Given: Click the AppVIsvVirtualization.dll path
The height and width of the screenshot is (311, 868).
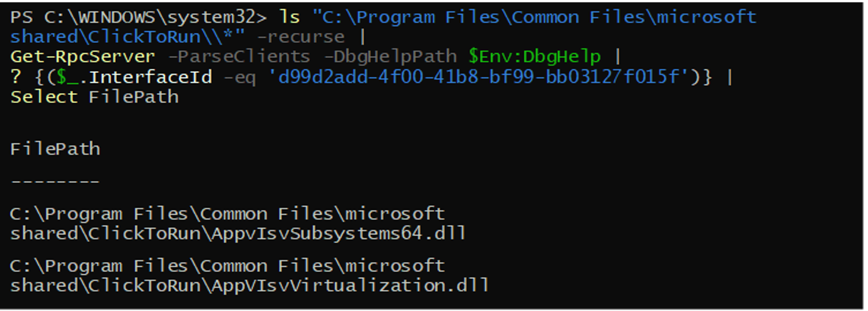Looking at the screenshot, I should click(249, 276).
